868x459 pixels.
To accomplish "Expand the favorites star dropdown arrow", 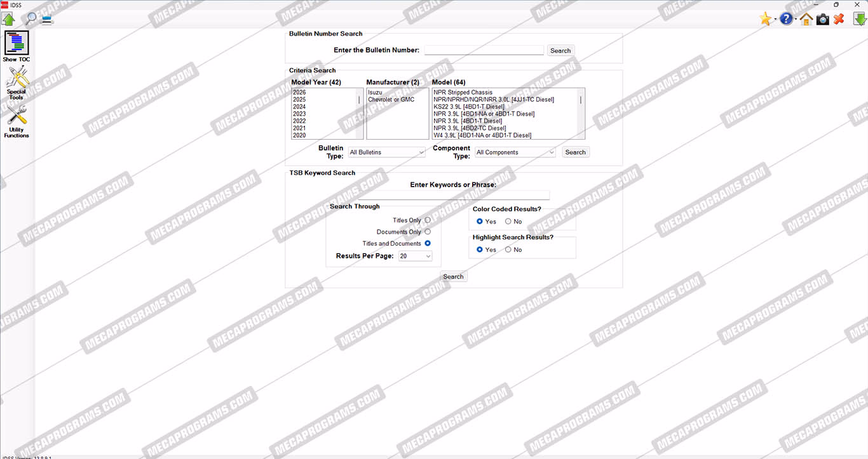I will pos(775,20).
